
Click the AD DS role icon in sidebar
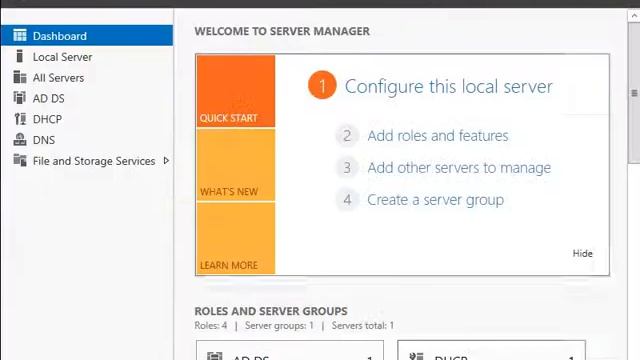click(20, 98)
